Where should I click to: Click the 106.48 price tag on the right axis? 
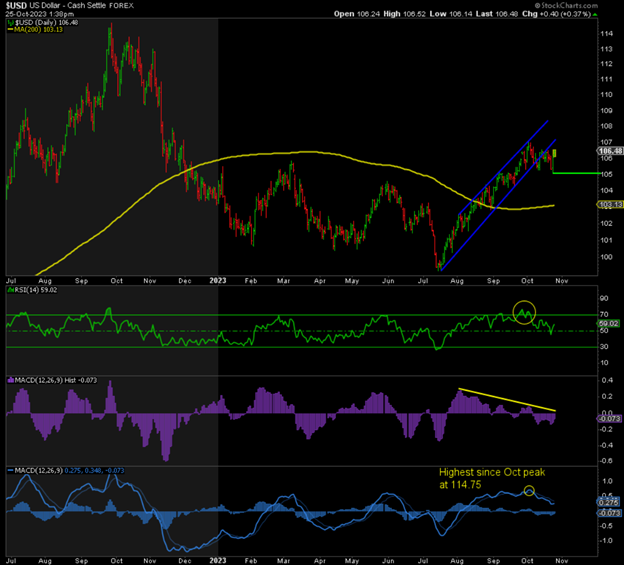tap(610, 151)
